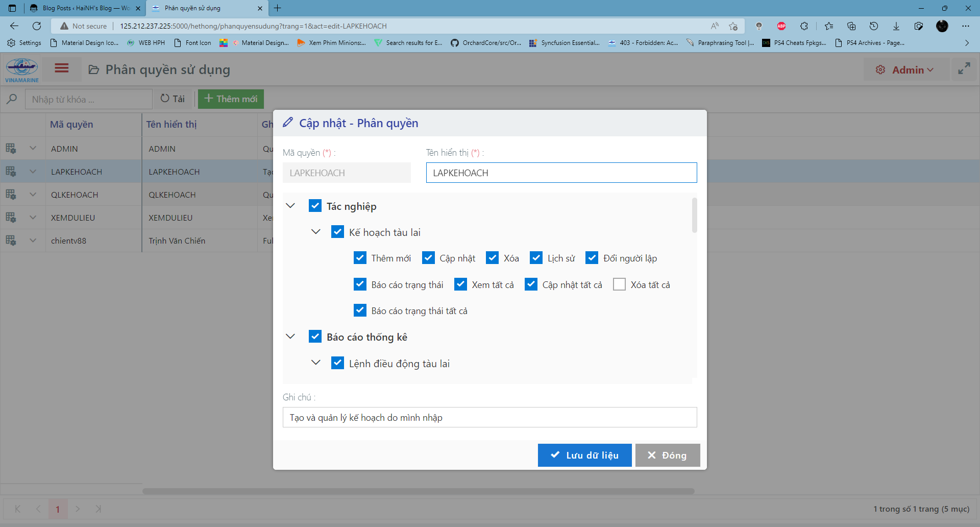This screenshot has height=527, width=980.
Task: Click the "Đóng" close button
Action: click(x=667, y=455)
